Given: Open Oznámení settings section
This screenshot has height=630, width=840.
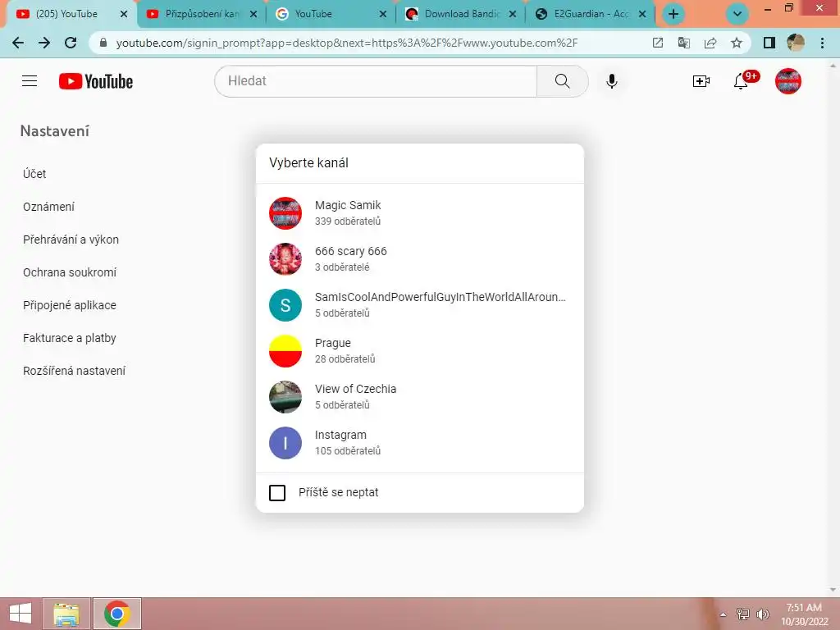Looking at the screenshot, I should pyautogui.click(x=48, y=207).
